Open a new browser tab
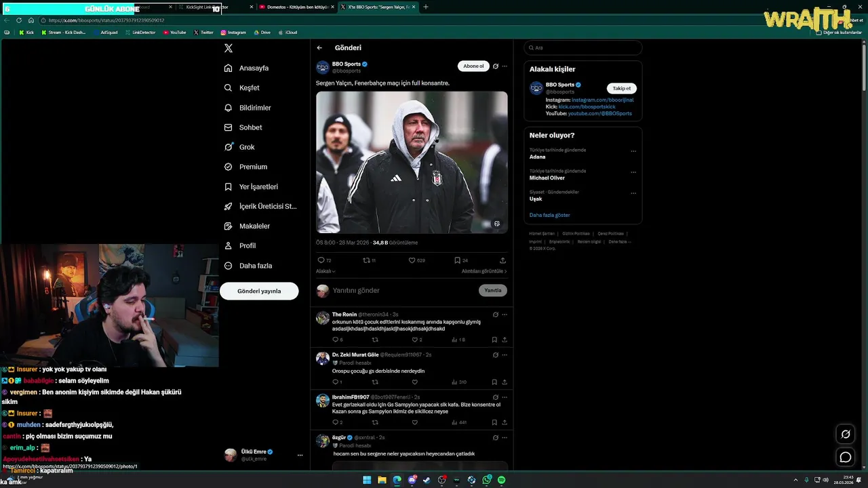The width and height of the screenshot is (868, 488). (x=426, y=7)
